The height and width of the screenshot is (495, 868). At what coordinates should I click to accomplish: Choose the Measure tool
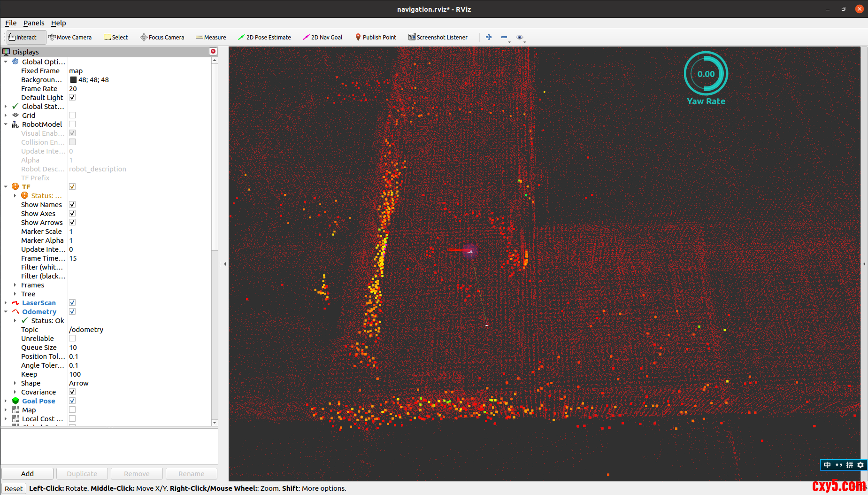coord(211,37)
